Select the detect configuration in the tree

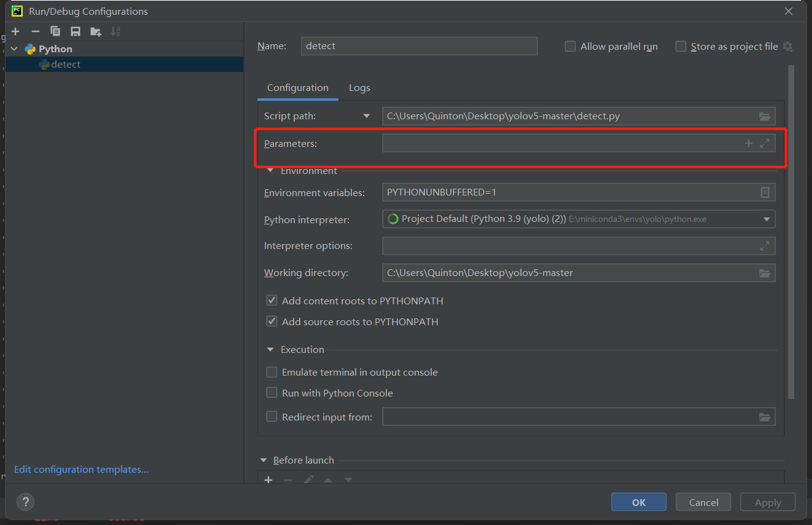pyautogui.click(x=124, y=65)
